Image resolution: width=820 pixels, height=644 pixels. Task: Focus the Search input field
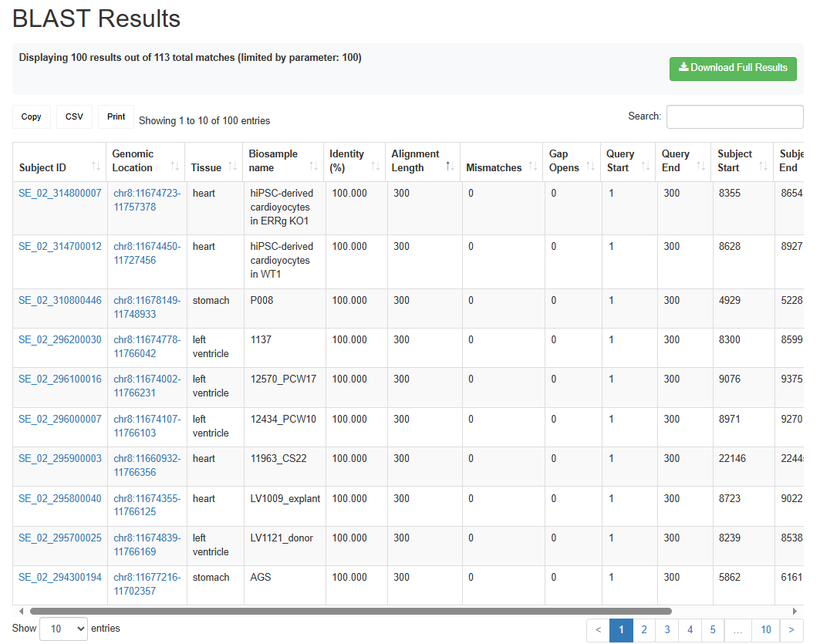point(734,116)
